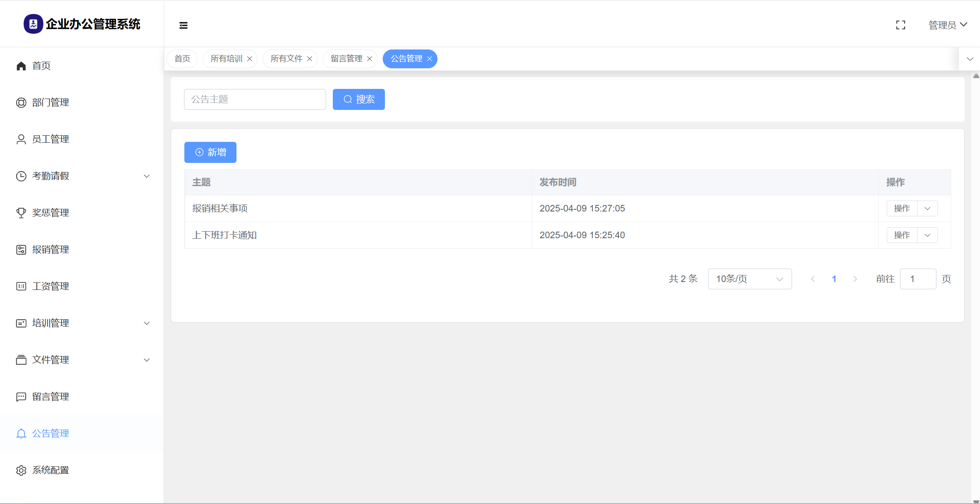The height and width of the screenshot is (504, 980).
Task: Click the 新增 button
Action: tap(210, 152)
